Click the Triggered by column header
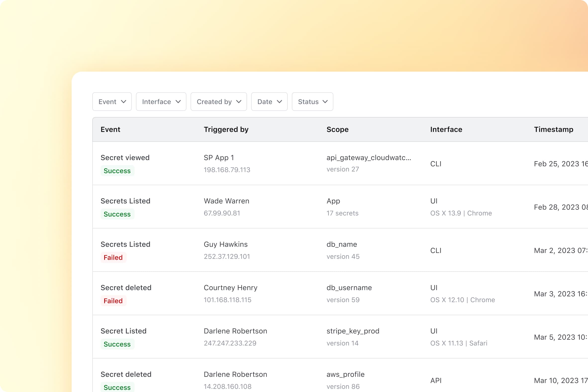This screenshot has height=392, width=588. click(226, 130)
